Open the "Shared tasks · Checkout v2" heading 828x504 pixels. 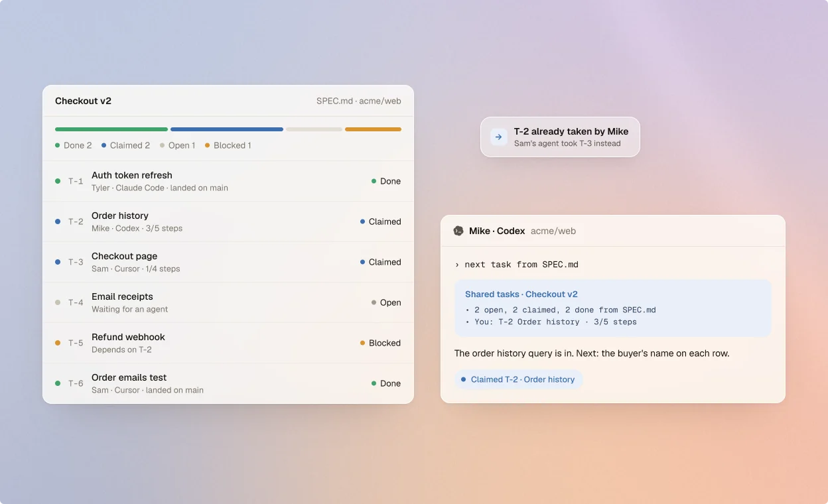click(521, 294)
